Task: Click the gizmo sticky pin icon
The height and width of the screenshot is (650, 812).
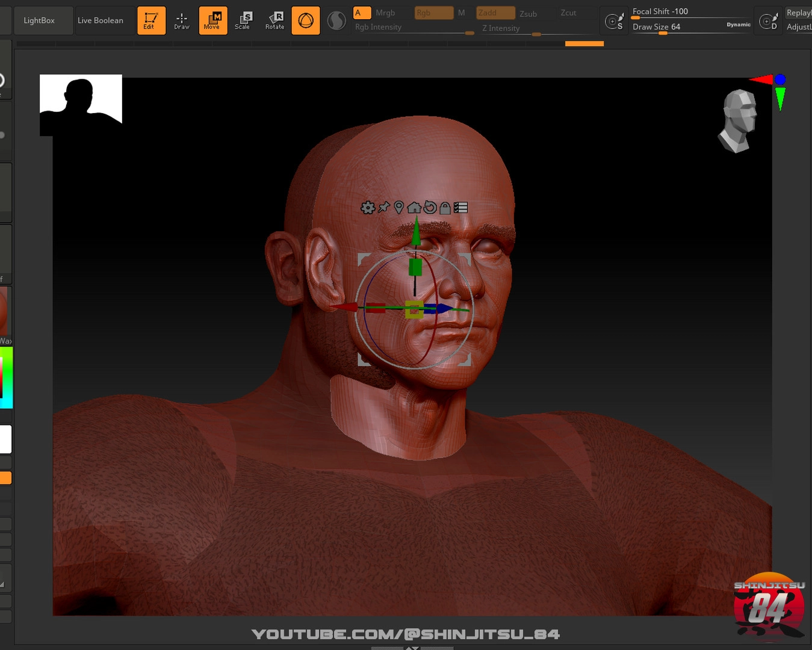Action: [383, 208]
